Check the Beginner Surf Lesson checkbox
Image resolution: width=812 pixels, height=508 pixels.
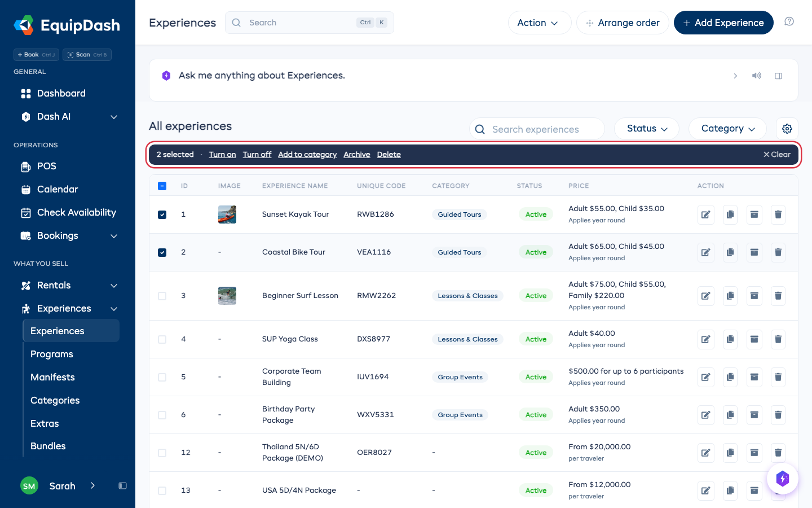click(162, 296)
